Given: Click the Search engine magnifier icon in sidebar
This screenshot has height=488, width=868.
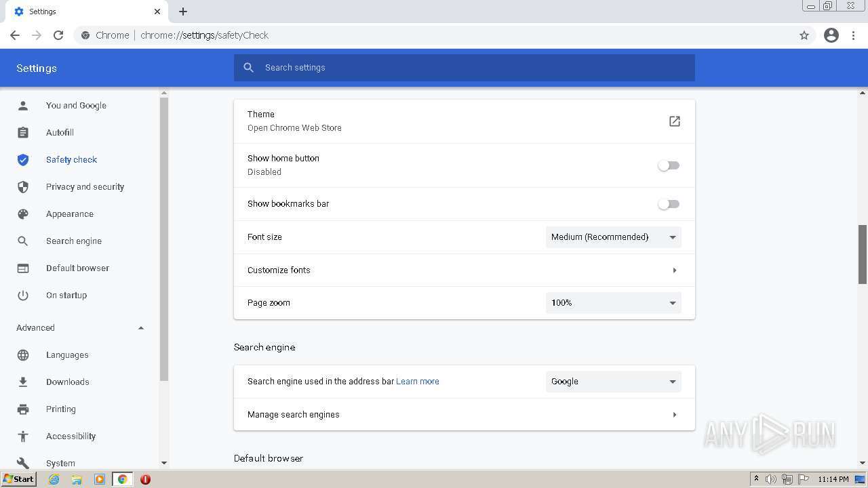Looking at the screenshot, I should tap(23, 241).
